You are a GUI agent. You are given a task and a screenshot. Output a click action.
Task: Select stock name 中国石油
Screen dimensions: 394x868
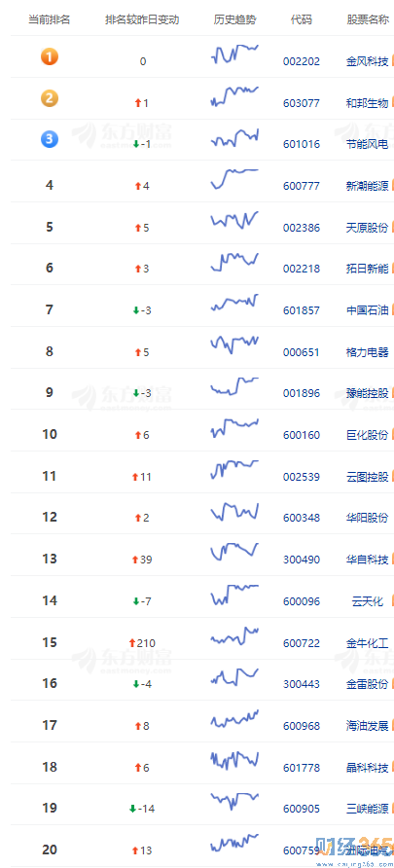(368, 310)
